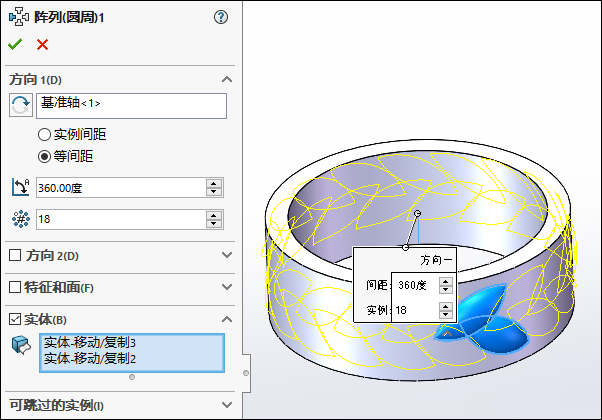Expand the 特征和面(F) section

click(x=227, y=287)
